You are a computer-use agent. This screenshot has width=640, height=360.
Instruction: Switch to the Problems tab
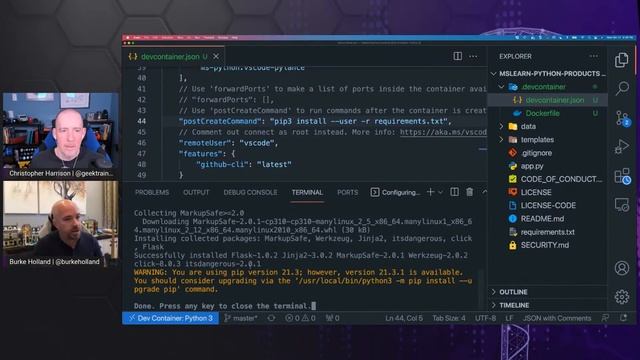tap(152, 192)
